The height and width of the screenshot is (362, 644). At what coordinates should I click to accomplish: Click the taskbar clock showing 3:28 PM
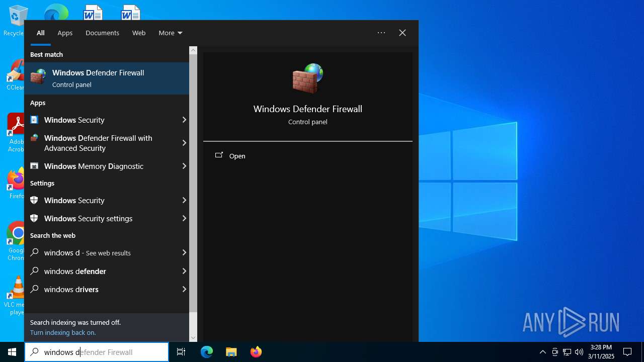click(x=601, y=352)
